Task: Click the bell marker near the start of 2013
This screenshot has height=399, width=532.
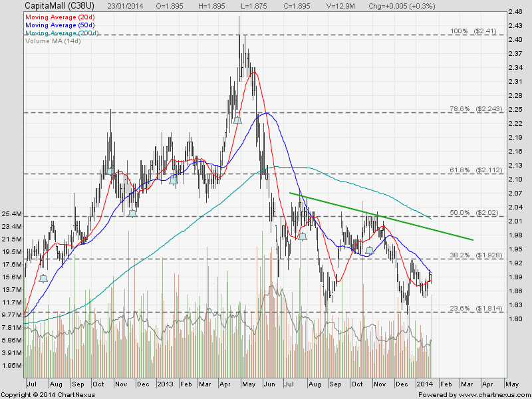Action: click(174, 180)
